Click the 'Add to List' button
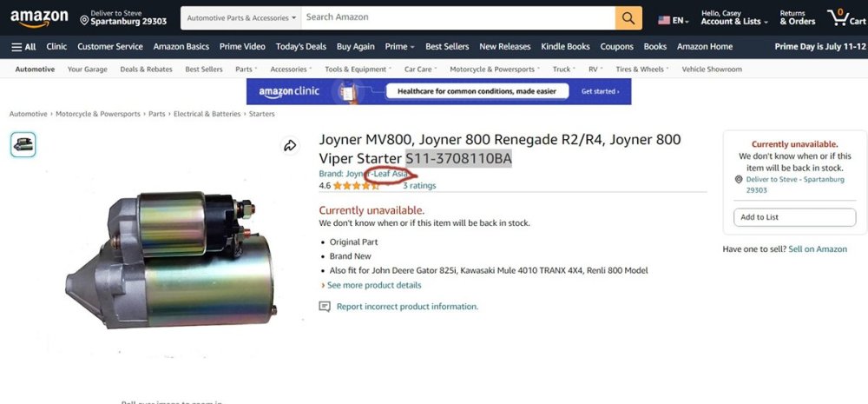Viewport: 868px width, 404px height. click(x=794, y=217)
